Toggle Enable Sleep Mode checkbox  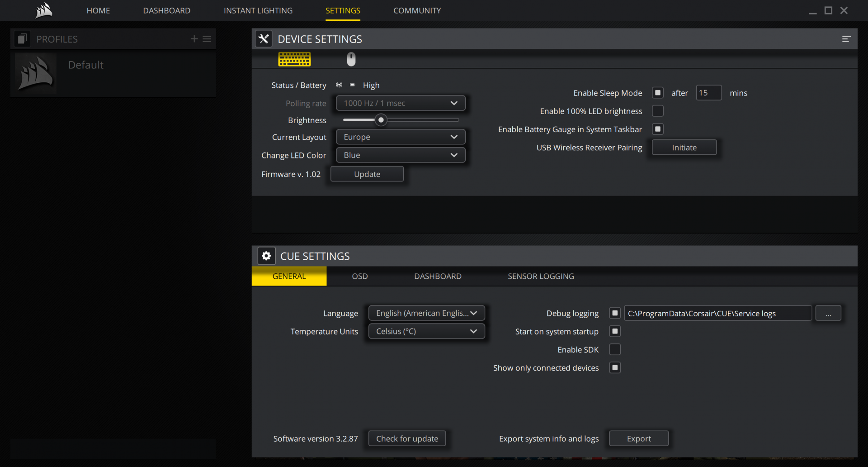click(658, 93)
